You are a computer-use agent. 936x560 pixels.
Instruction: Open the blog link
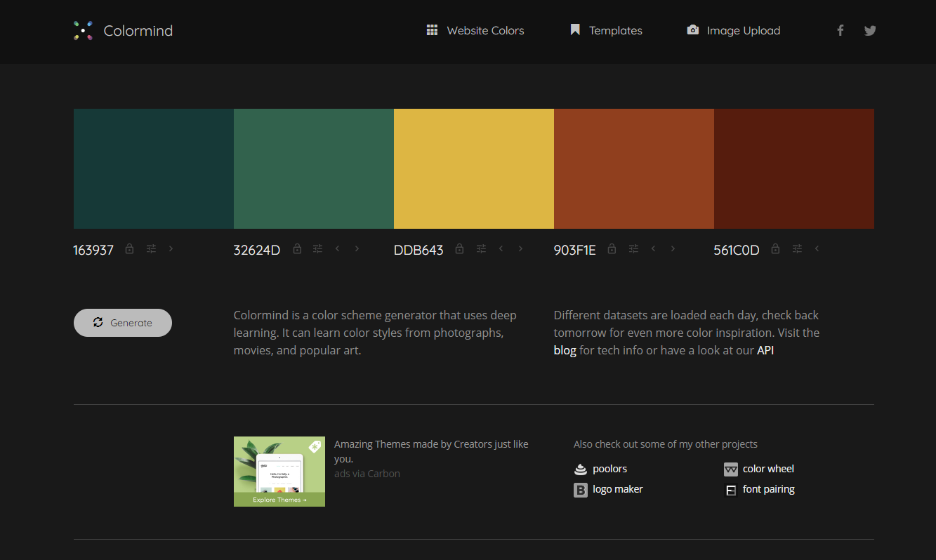pyautogui.click(x=565, y=349)
